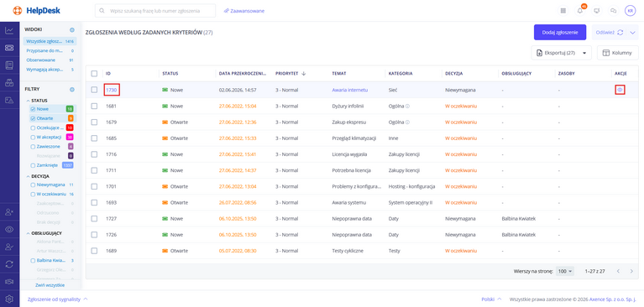The image size is (644, 307).
Task: Enable the Zawieszone filter checkbox
Action: click(34, 146)
